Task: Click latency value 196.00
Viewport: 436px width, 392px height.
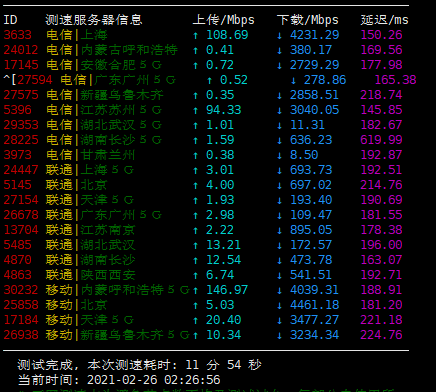Action: 381,245
